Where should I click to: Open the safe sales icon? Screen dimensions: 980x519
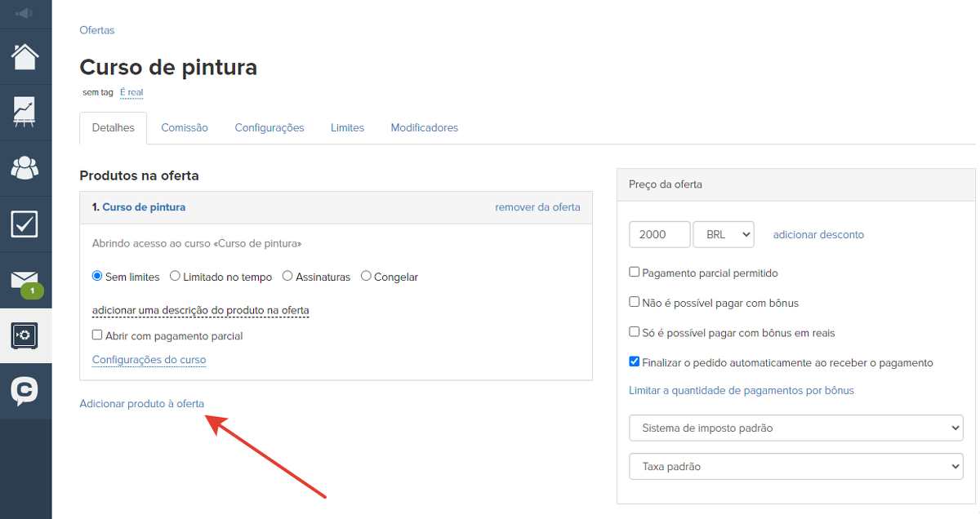[25, 335]
